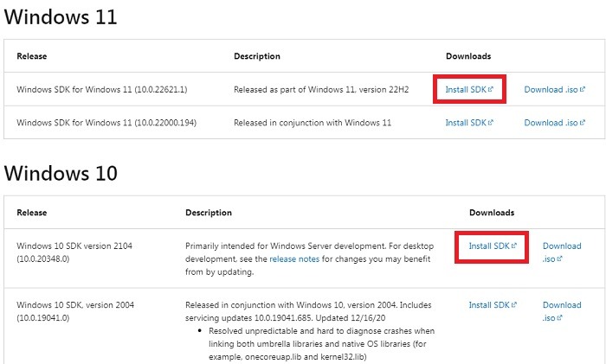Click 'Resolved unpredictable and hard to diagnose crashes' bullet

[321, 343]
